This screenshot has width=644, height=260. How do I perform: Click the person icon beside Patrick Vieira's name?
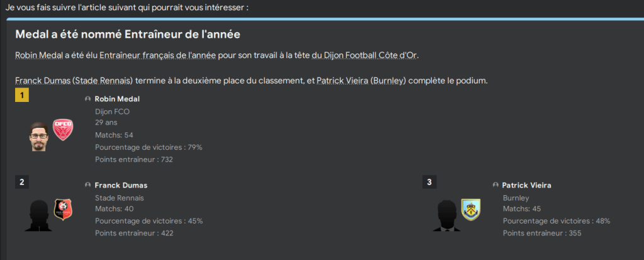495,186
